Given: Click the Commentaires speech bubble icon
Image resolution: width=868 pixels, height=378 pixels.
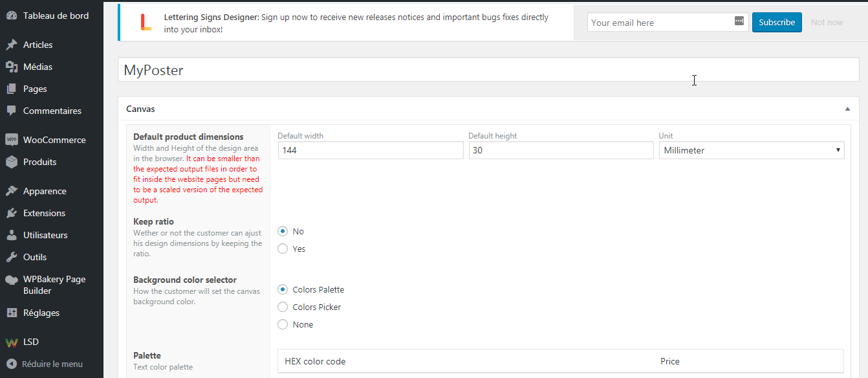Looking at the screenshot, I should click(12, 111).
